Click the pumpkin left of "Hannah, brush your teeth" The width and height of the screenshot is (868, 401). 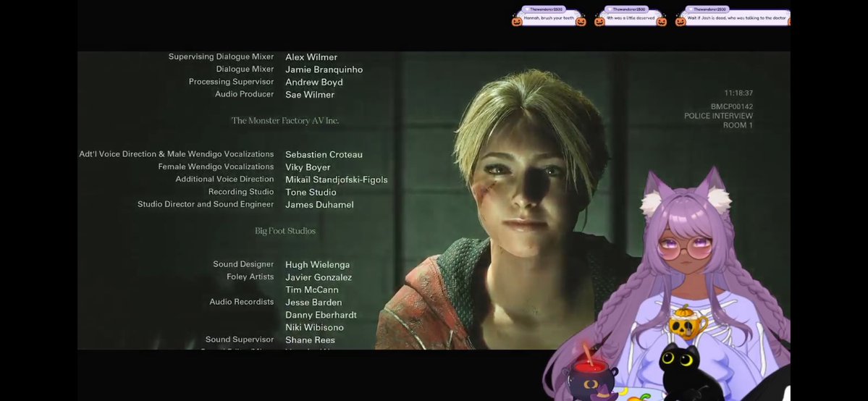517,22
